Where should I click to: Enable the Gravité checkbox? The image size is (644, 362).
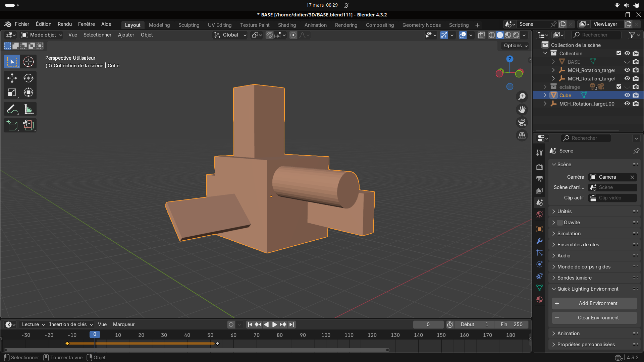click(560, 223)
